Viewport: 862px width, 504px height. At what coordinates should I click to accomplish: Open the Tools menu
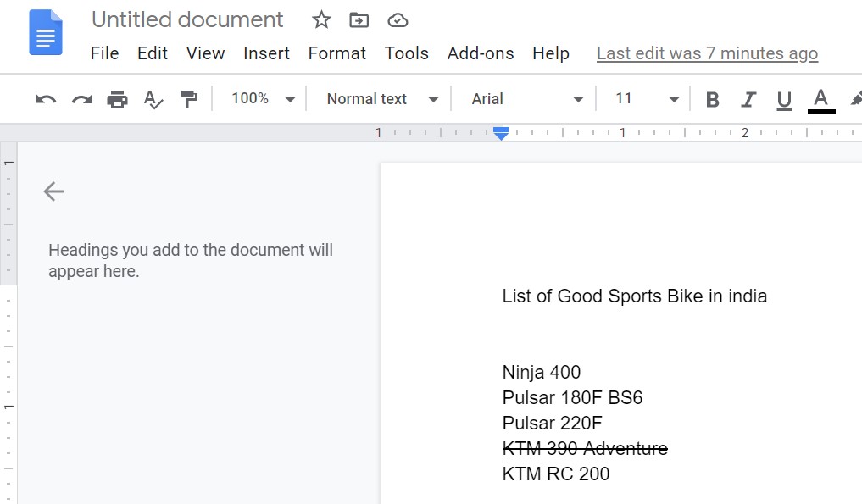coord(406,53)
